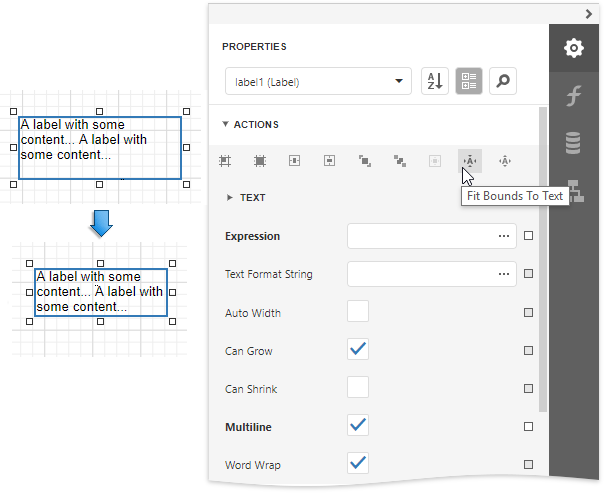Screen dimensions: 604x493
Task: Uncheck the Can Grow checkbox
Action: pos(358,350)
